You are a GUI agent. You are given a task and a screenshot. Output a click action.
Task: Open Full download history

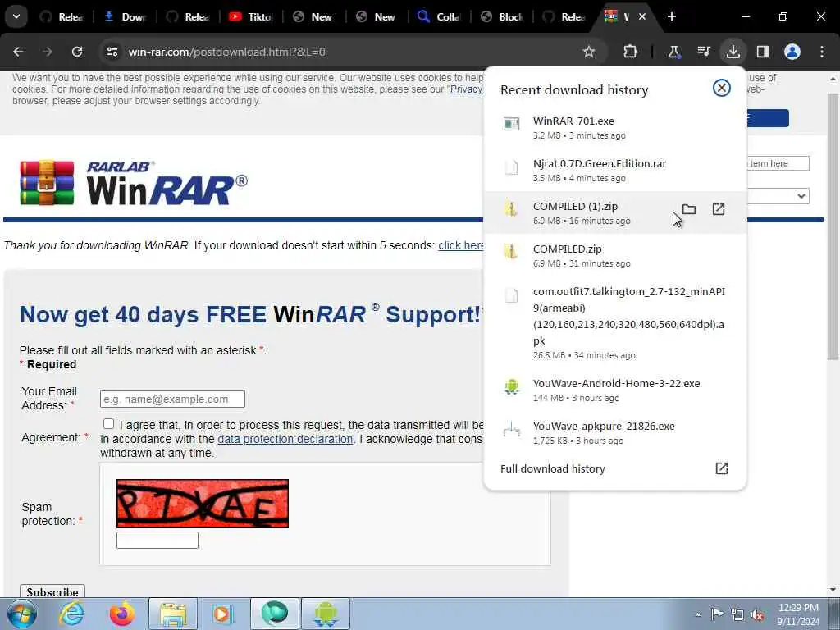(614, 468)
